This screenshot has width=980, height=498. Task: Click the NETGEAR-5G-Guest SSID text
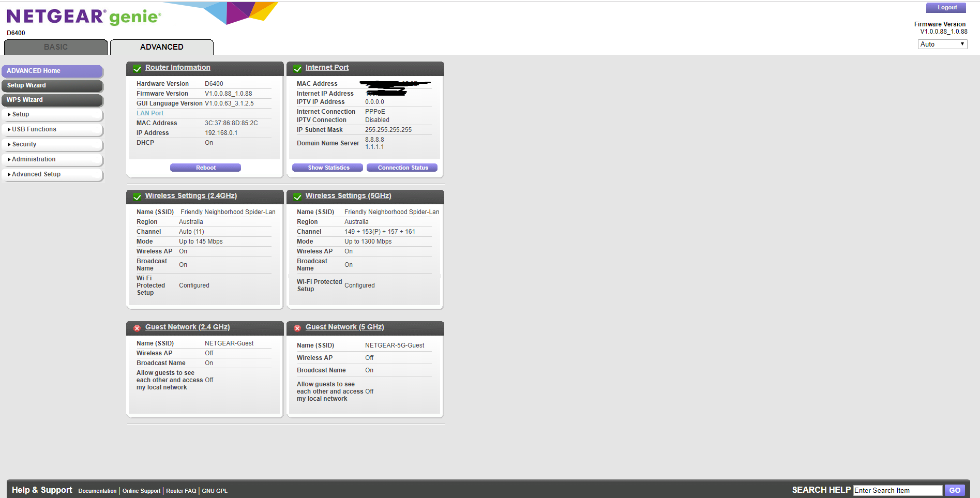(395, 345)
